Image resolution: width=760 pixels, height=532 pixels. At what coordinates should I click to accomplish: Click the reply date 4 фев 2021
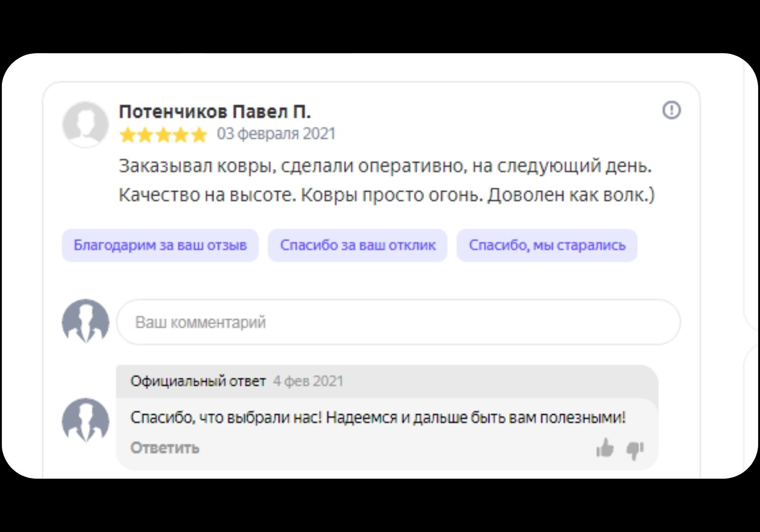[x=308, y=381]
